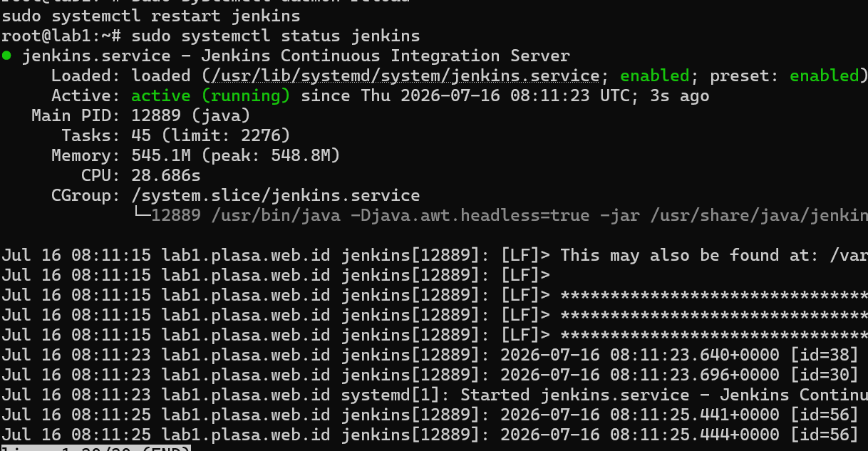Viewport: 868px width, 451px height.
Task: Click the 'sudo systemctl restart jenkins' line
Action: [x=151, y=16]
